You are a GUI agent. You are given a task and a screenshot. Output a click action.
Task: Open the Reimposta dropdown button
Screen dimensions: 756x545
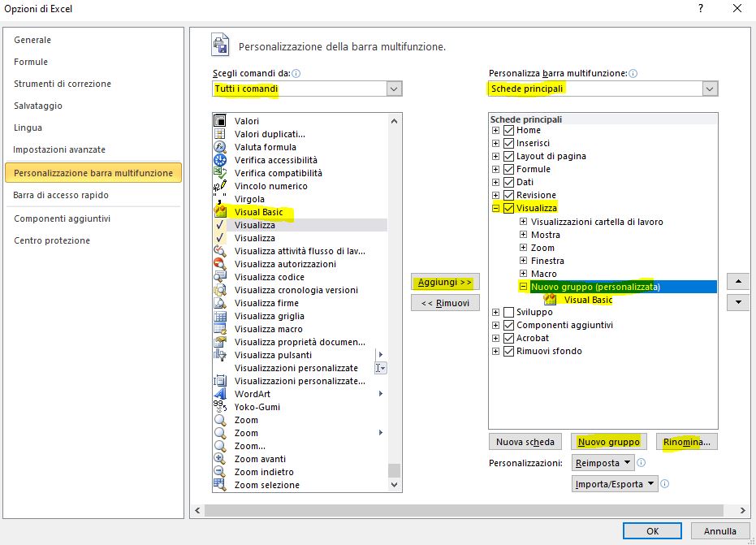point(603,463)
